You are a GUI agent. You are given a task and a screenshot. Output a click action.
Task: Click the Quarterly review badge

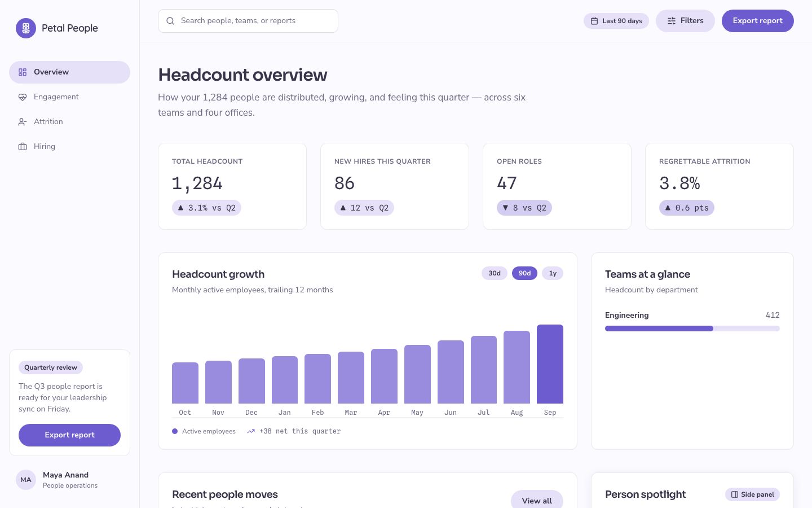pos(51,367)
